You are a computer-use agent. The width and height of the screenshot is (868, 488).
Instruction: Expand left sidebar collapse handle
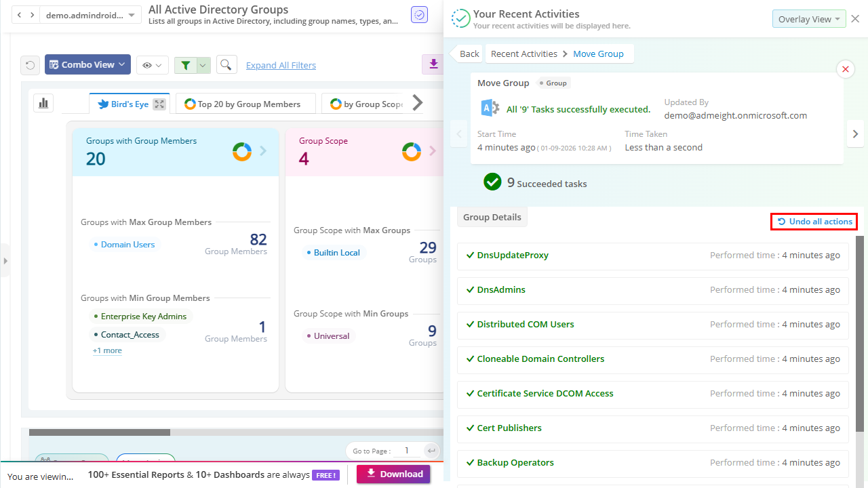pyautogui.click(x=5, y=260)
